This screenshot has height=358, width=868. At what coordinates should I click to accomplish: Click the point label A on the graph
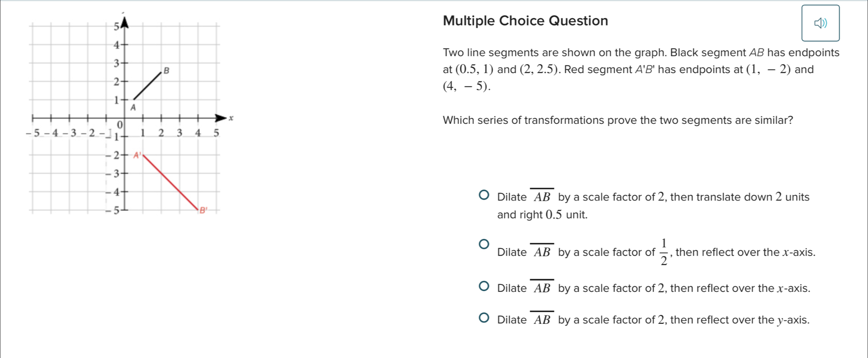tap(133, 107)
